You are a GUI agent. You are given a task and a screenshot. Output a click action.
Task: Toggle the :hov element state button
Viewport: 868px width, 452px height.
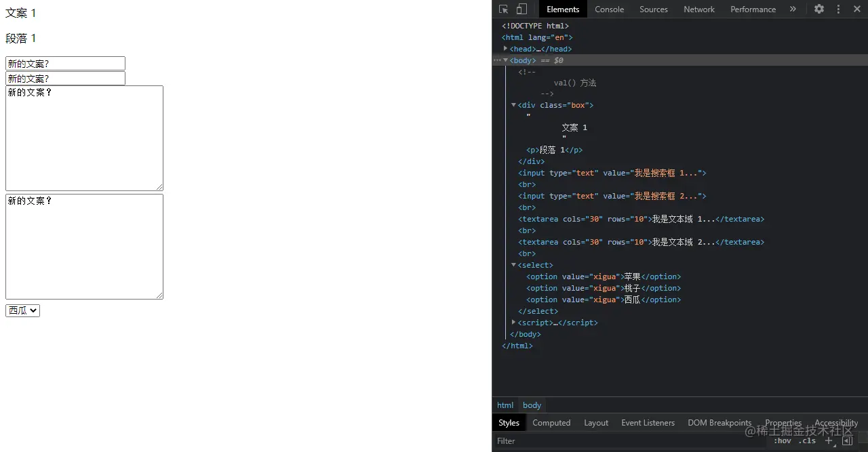point(783,440)
